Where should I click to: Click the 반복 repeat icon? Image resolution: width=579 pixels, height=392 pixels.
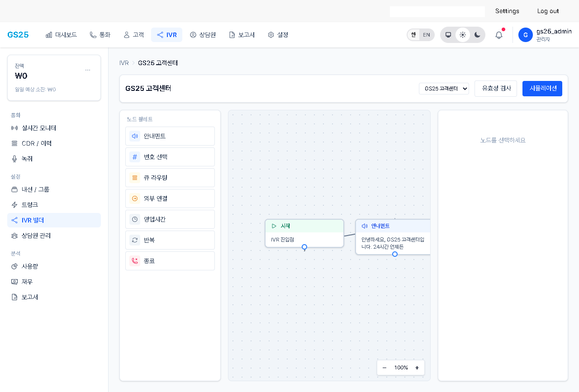pos(134,240)
